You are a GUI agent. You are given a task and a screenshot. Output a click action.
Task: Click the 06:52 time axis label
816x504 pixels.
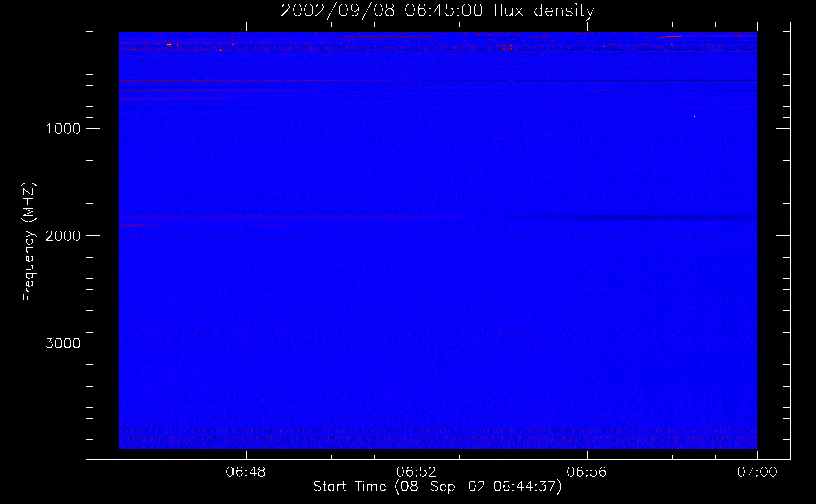pyautogui.click(x=416, y=472)
